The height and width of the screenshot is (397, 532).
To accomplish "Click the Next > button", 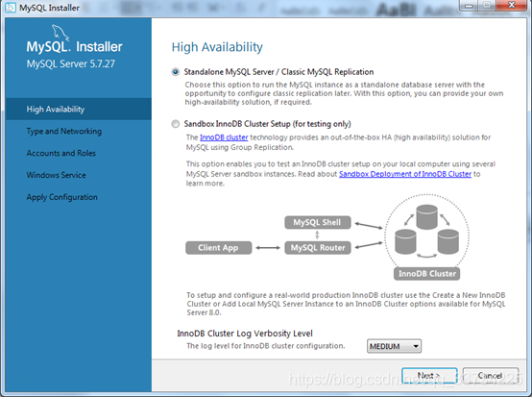I will (429, 376).
